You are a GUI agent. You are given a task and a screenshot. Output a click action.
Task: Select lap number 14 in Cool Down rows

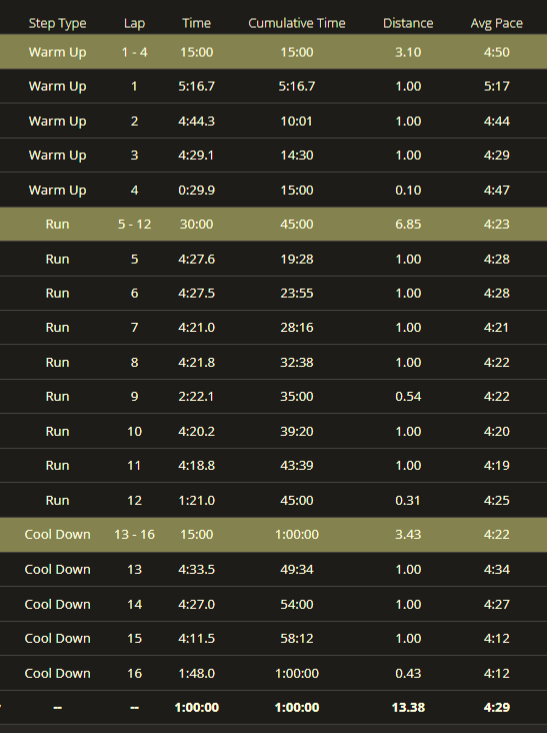(134, 604)
